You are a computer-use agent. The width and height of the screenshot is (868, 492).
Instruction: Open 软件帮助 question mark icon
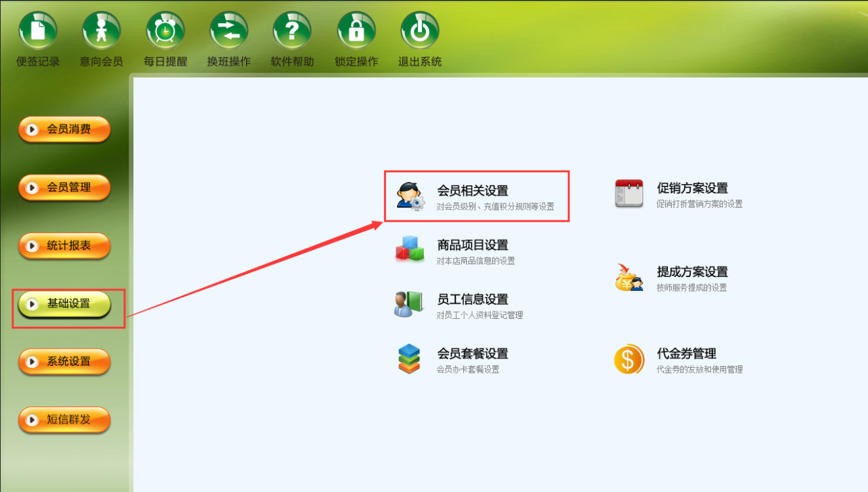292,30
